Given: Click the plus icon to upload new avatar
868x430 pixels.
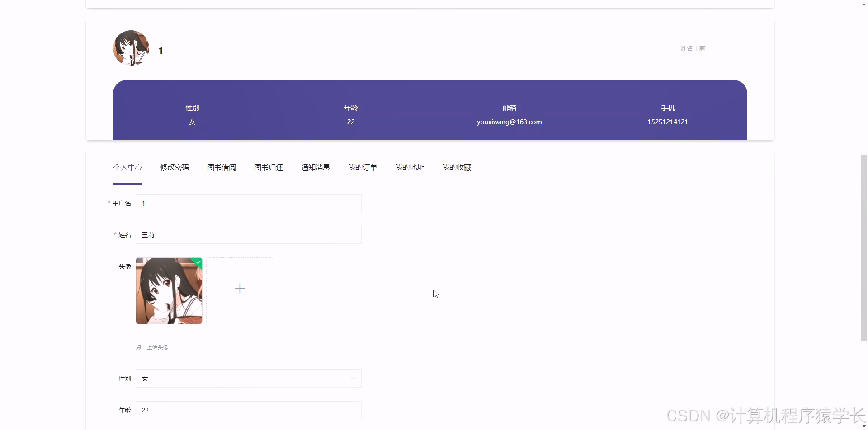Looking at the screenshot, I should coord(240,288).
